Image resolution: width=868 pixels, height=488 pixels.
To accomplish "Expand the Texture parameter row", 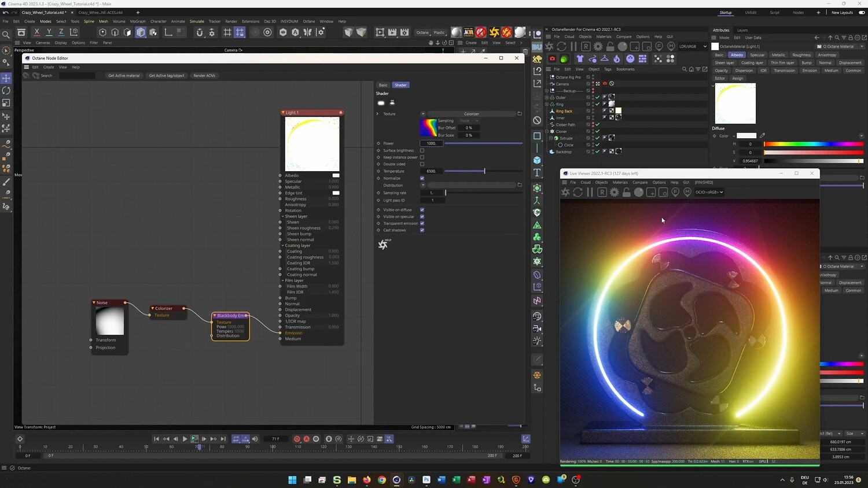I will (x=378, y=114).
